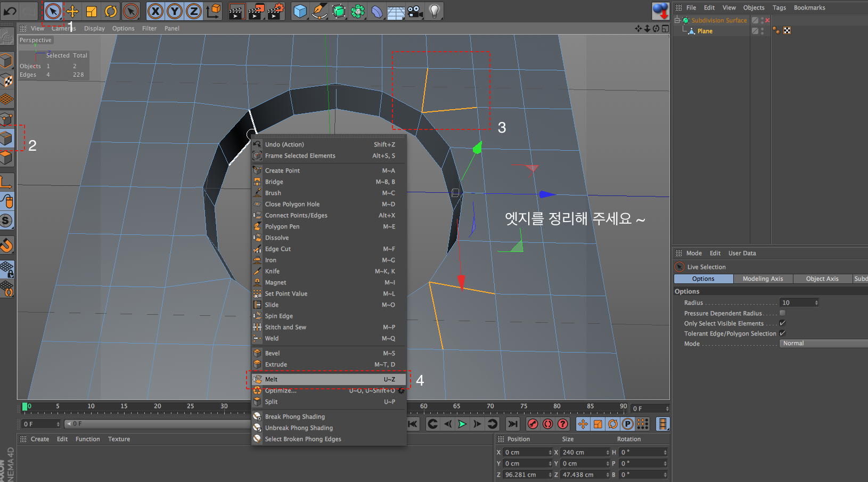Open Edit Render Settings icon

click(x=275, y=11)
